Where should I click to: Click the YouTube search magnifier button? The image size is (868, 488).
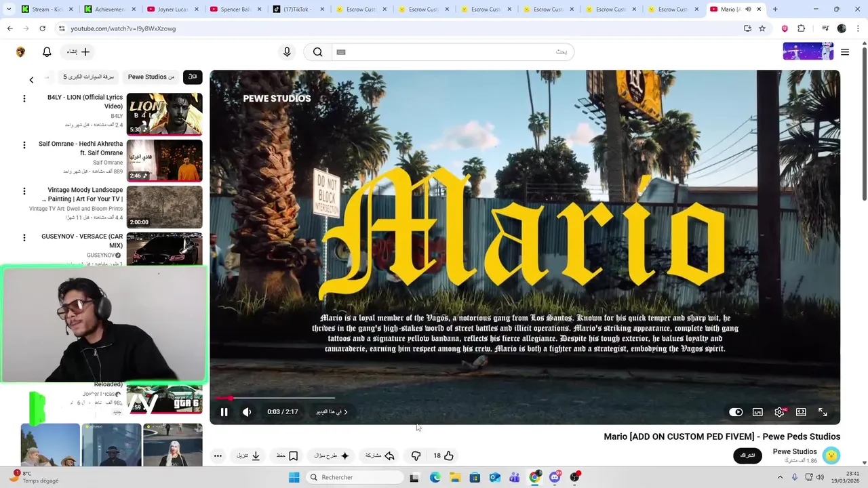click(x=317, y=52)
